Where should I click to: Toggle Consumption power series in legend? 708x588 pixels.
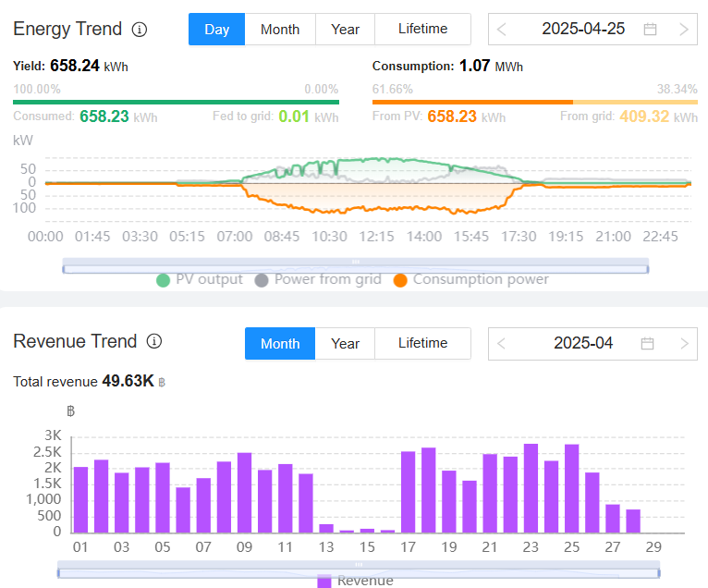[471, 279]
